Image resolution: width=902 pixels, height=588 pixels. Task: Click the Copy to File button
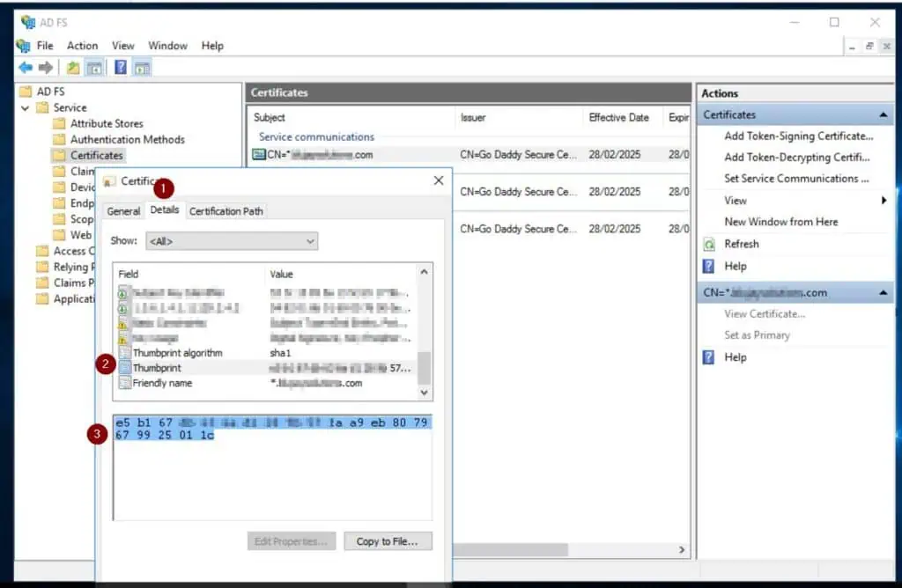[x=388, y=541]
